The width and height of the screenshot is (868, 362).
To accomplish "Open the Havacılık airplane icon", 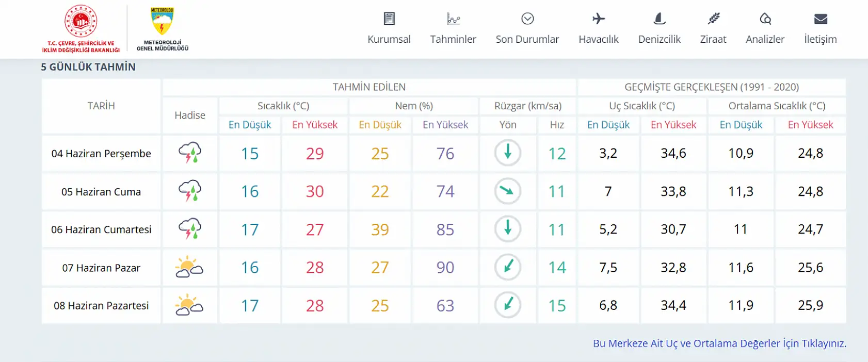I will pos(599,19).
